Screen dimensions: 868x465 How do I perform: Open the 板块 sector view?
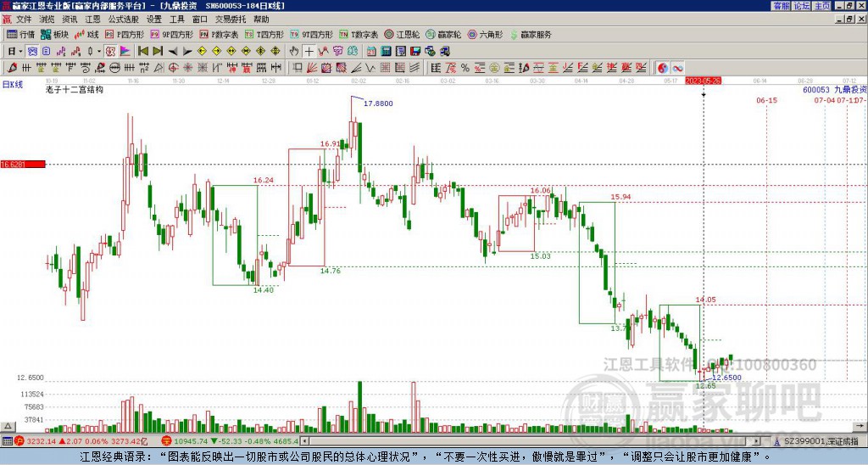(x=54, y=34)
